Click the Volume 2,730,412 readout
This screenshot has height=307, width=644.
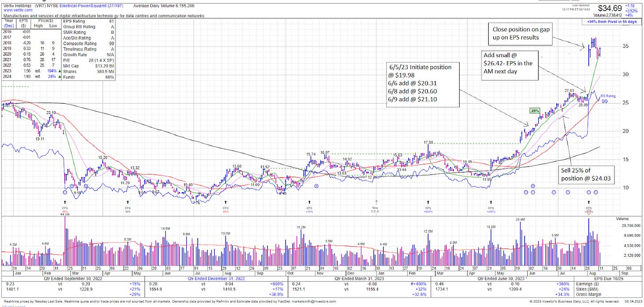point(607,14)
